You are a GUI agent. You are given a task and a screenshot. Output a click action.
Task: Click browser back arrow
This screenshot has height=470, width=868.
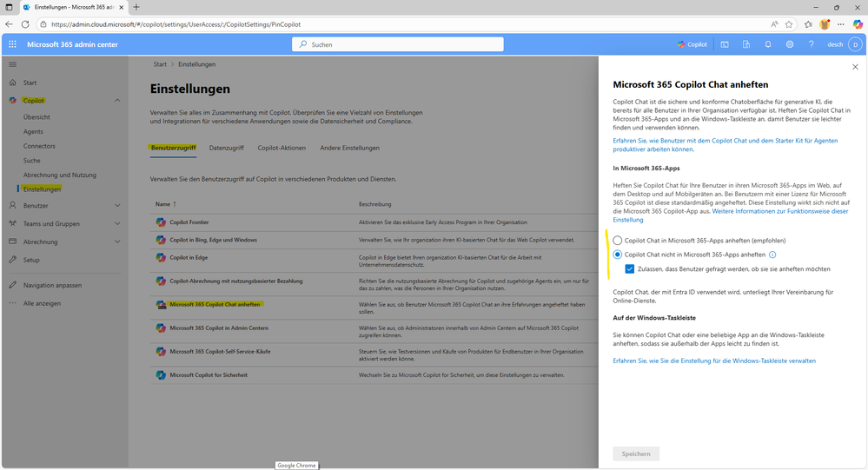coord(9,24)
